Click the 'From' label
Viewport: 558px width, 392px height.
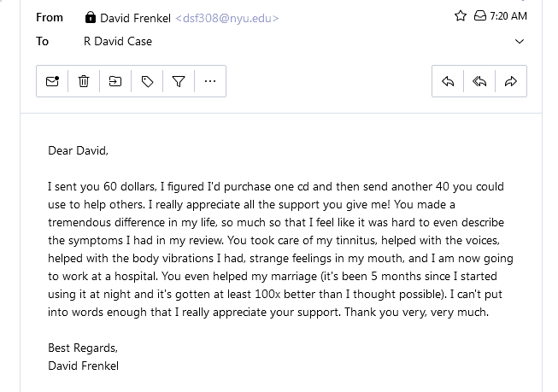tap(50, 17)
